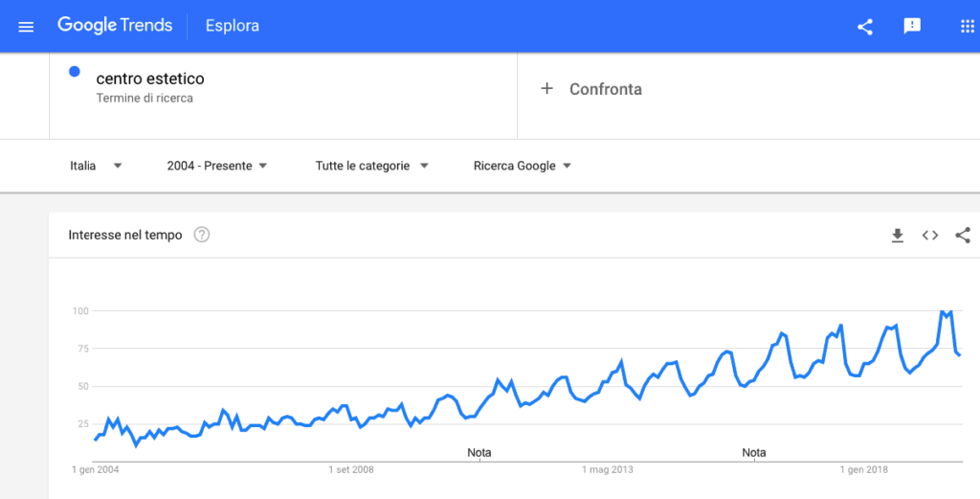The image size is (980, 499).
Task: Click the help icon beside Interesse nel tempo
Action: coord(202,235)
